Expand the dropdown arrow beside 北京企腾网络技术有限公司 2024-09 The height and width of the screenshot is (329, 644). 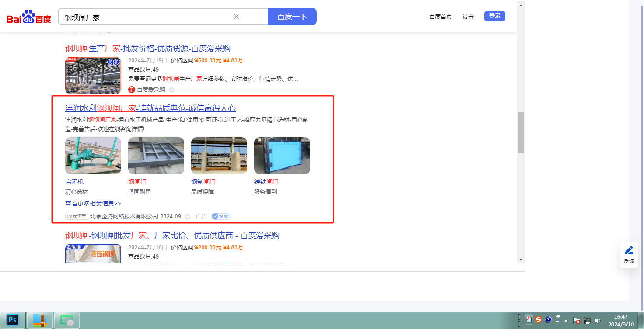[187, 217]
